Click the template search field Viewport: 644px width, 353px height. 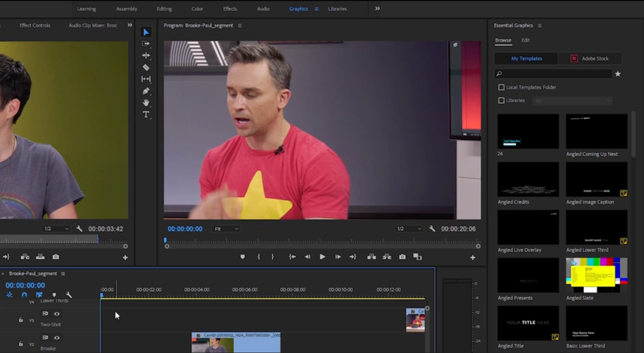554,74
